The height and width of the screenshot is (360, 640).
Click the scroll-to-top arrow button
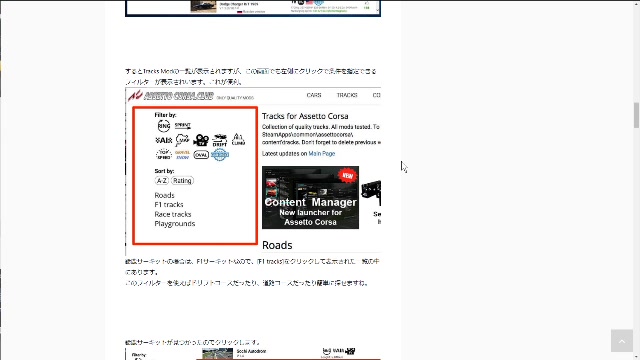point(622,341)
